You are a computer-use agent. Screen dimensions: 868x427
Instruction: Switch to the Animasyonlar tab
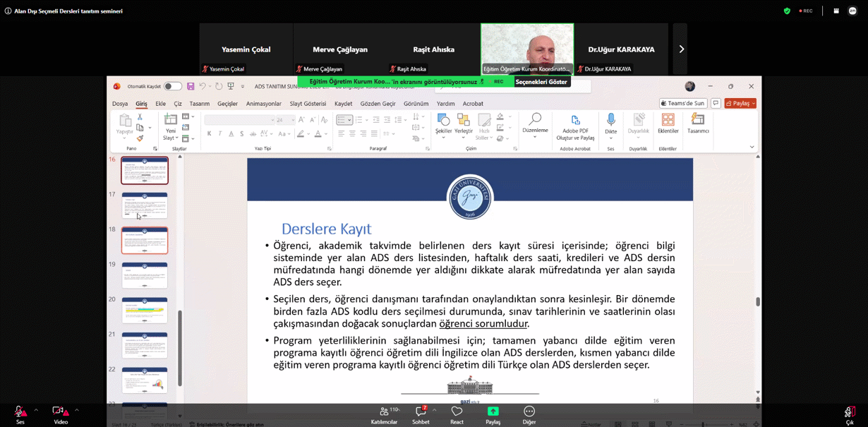click(x=263, y=104)
